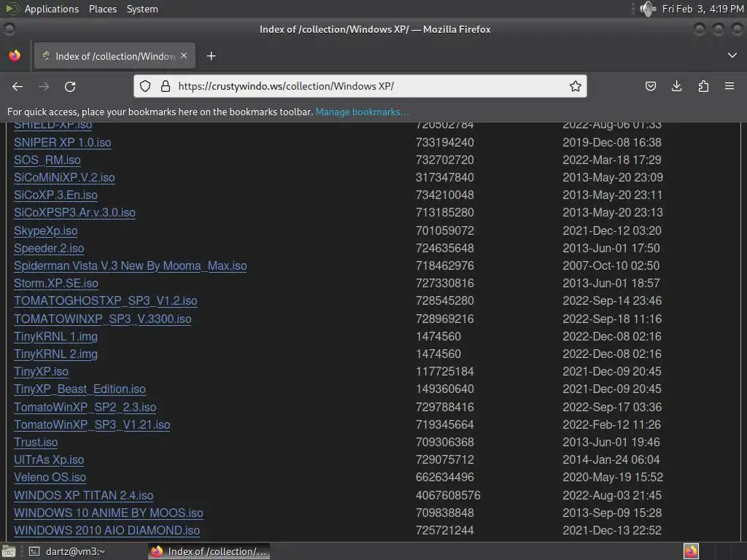
Task: Open the Applications menu
Action: [52, 9]
